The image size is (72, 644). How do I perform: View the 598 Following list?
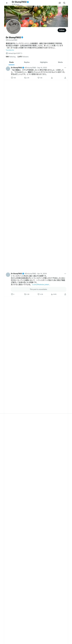[11, 57]
